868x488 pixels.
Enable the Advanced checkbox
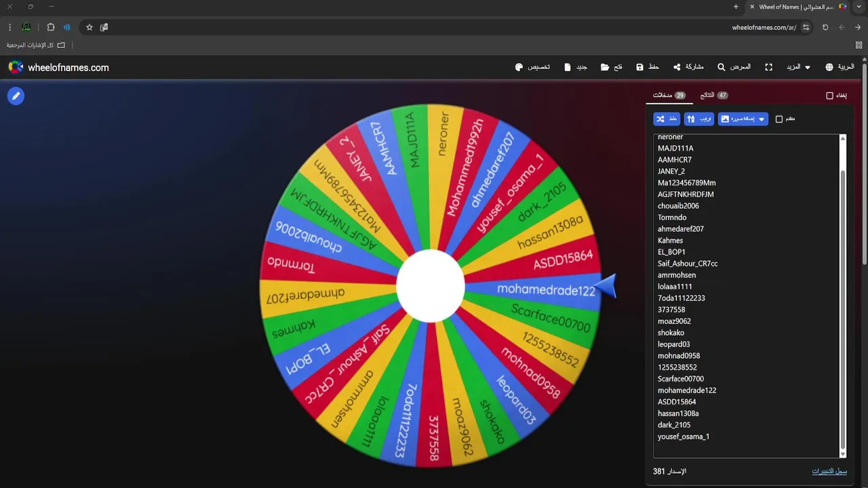pos(779,119)
